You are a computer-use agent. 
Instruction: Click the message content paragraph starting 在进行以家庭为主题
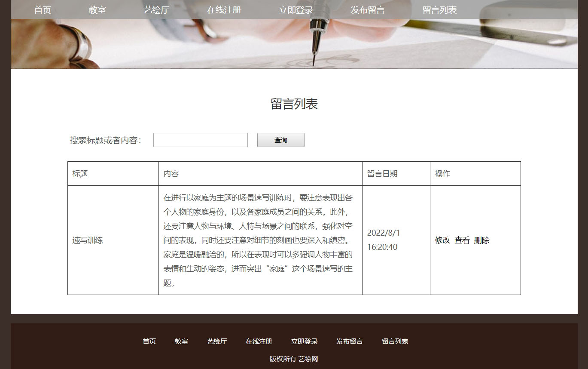(x=258, y=240)
